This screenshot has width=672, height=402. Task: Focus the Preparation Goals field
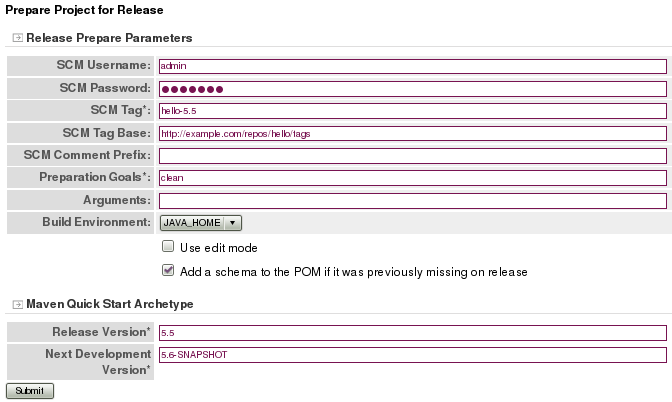click(x=412, y=177)
